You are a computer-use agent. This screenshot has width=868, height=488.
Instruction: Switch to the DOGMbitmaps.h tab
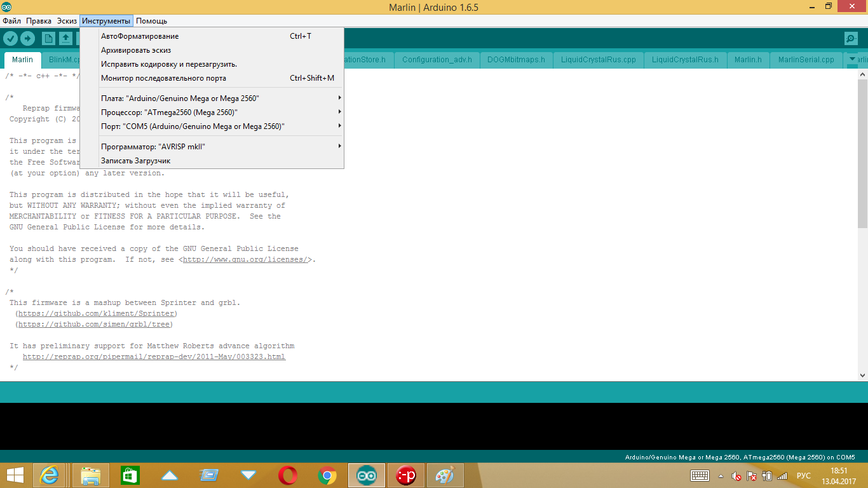pos(516,60)
